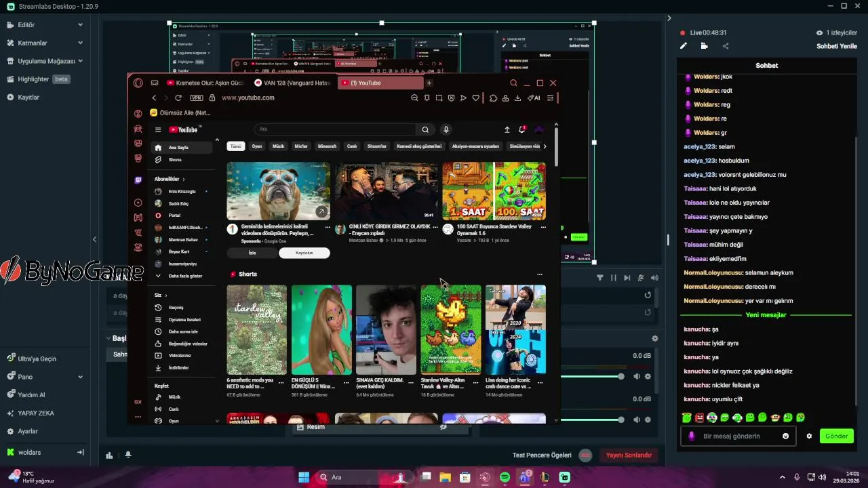Open a new browser tab with plus
This screenshot has height=488, width=868.
point(429,83)
